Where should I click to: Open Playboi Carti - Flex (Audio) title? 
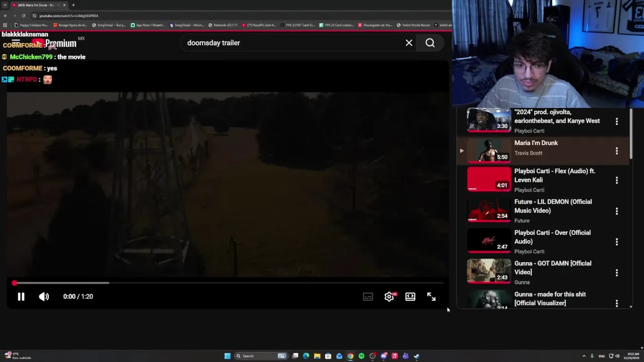pos(554,175)
